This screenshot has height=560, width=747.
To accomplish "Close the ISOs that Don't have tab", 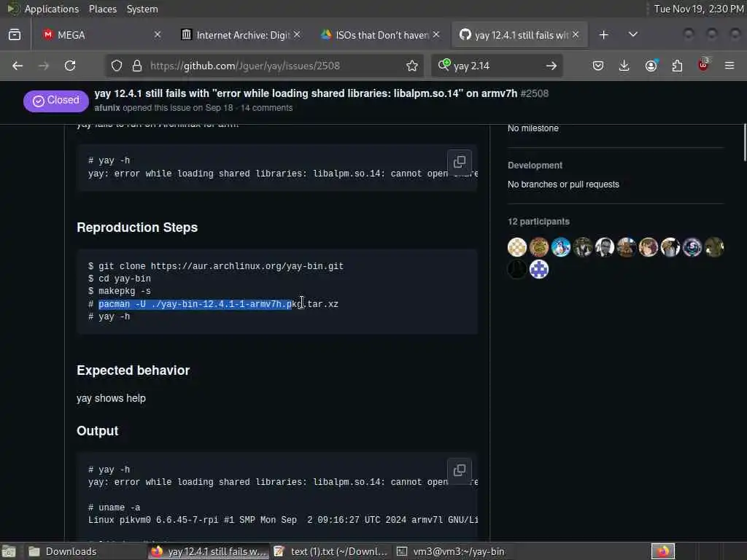I will [436, 35].
